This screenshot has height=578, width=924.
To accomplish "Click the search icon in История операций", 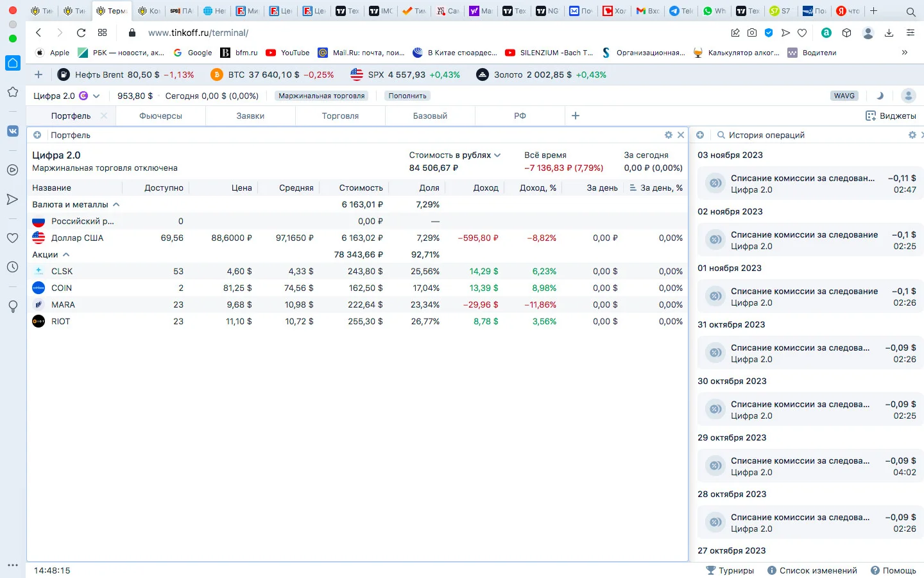I will 721,135.
